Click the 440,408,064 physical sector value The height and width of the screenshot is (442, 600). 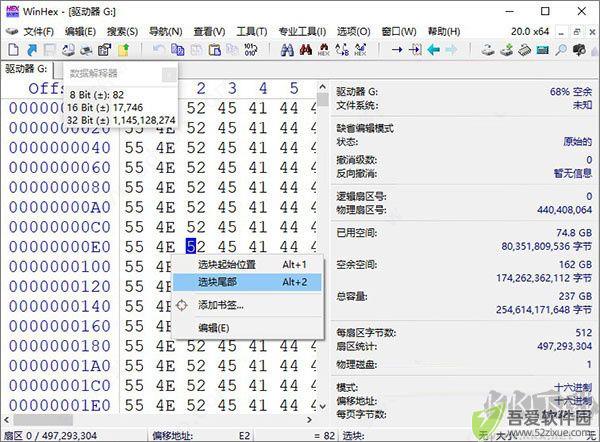pos(564,210)
